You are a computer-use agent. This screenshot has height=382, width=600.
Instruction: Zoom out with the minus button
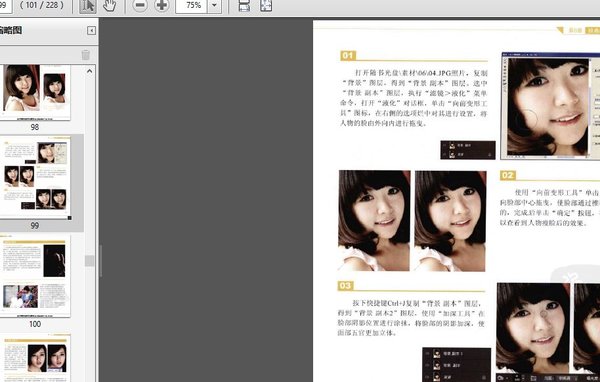[x=140, y=5]
